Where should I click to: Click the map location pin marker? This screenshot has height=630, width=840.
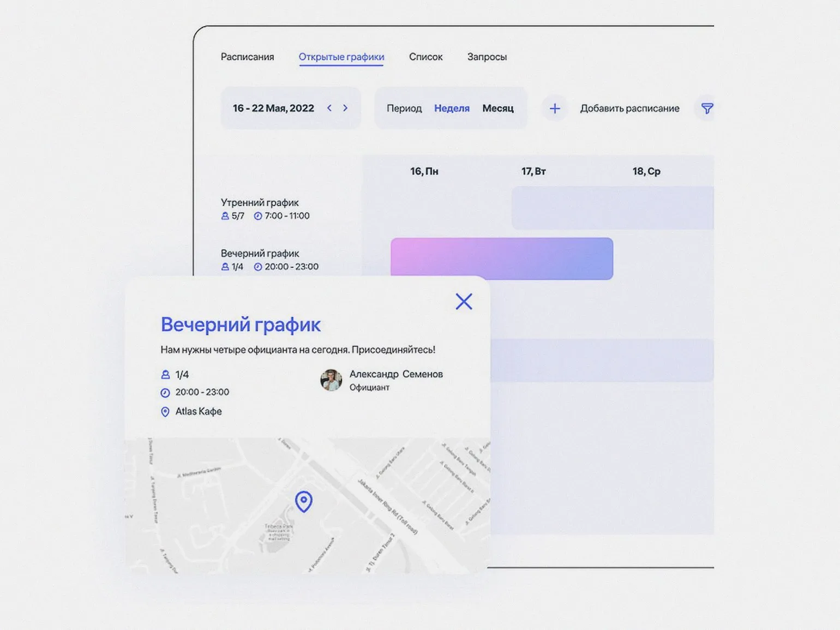coord(304,501)
